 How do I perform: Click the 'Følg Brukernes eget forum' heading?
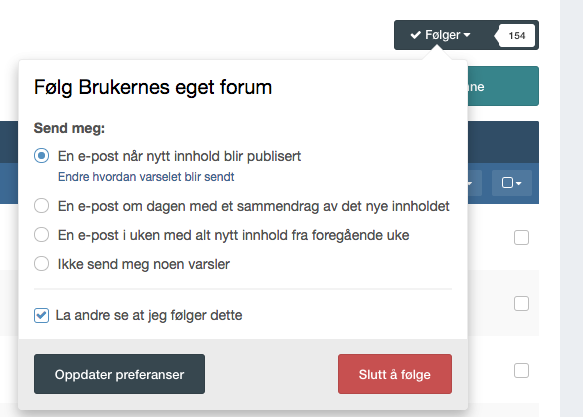(153, 87)
